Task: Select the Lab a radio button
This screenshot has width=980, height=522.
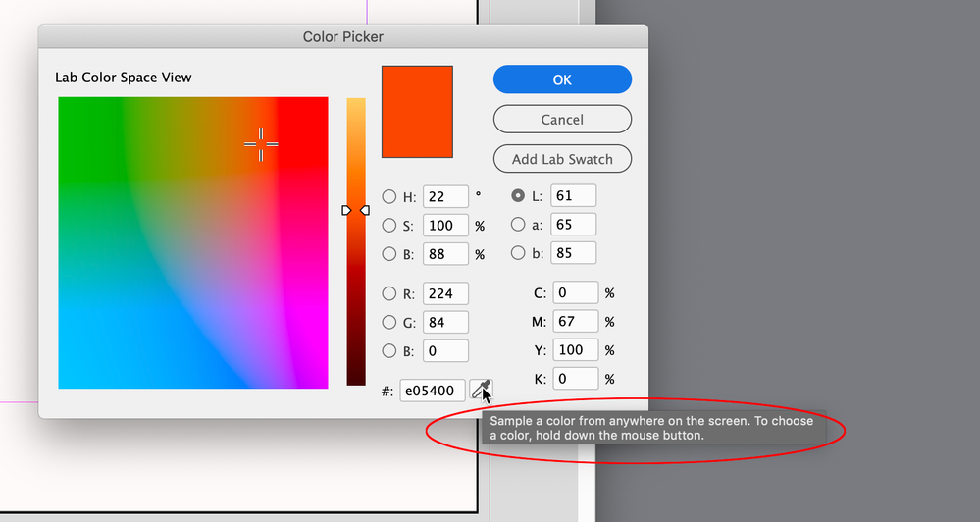Action: [518, 225]
